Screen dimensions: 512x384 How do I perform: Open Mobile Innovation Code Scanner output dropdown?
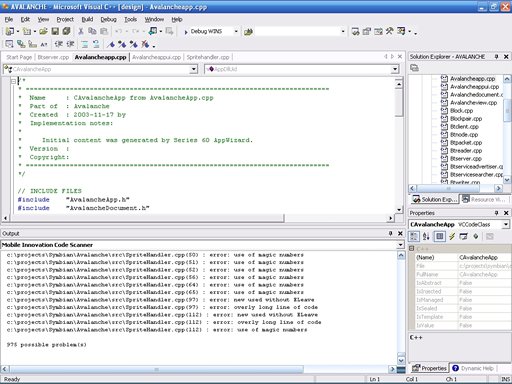pyautogui.click(x=400, y=245)
